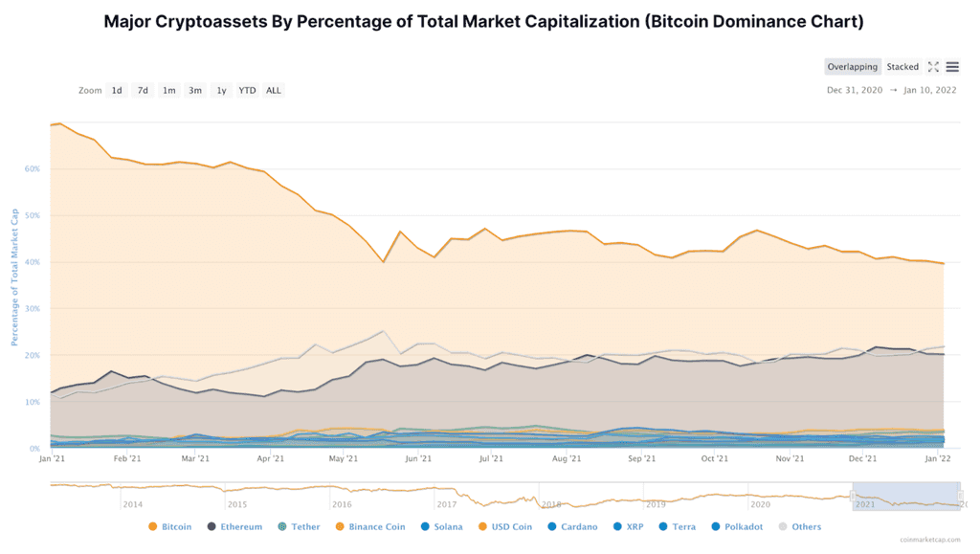980x554 pixels.
Task: Select the Overlapping chart view
Action: click(x=853, y=67)
